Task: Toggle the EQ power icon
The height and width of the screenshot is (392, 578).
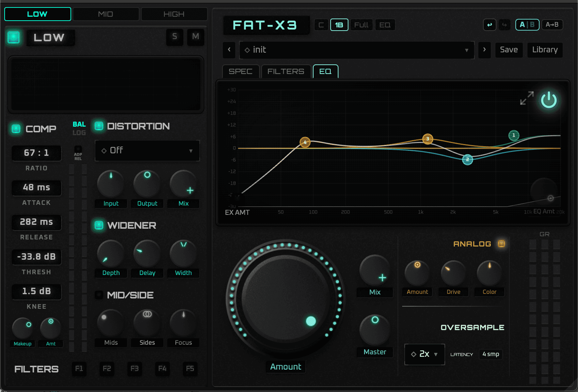Action: click(x=548, y=100)
